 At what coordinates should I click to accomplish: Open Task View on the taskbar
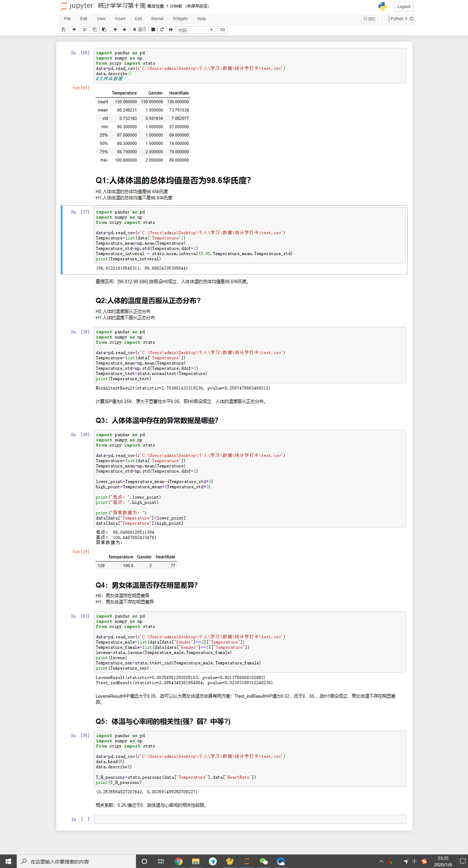(161, 861)
